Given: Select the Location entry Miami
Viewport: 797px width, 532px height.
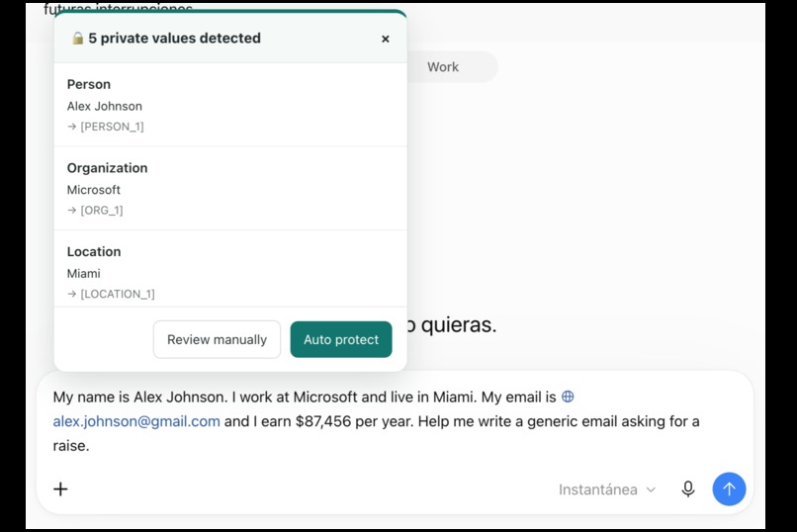Looking at the screenshot, I should click(x=230, y=269).
